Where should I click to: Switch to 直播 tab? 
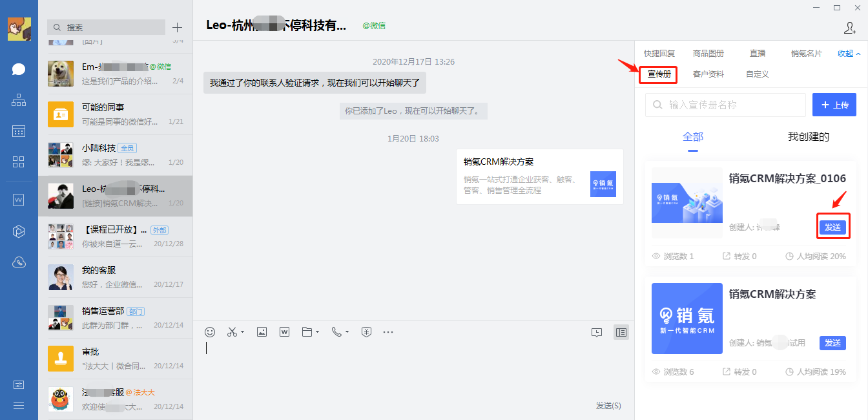point(758,54)
